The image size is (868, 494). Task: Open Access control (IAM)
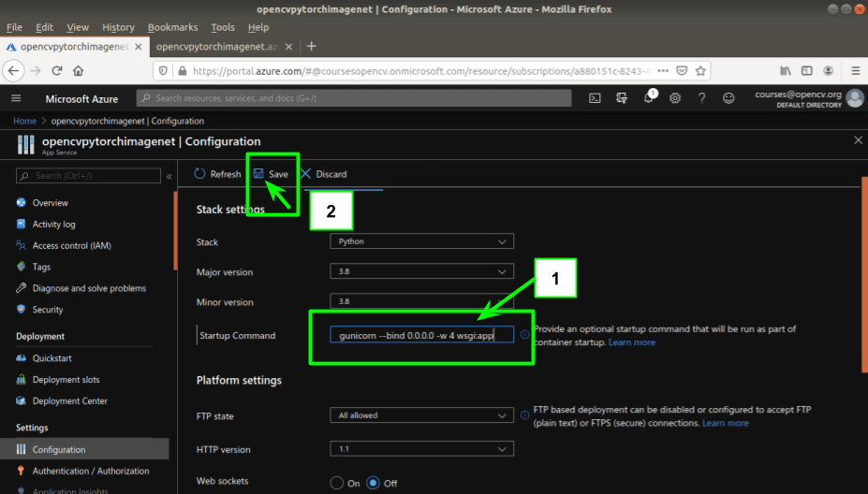tap(71, 245)
